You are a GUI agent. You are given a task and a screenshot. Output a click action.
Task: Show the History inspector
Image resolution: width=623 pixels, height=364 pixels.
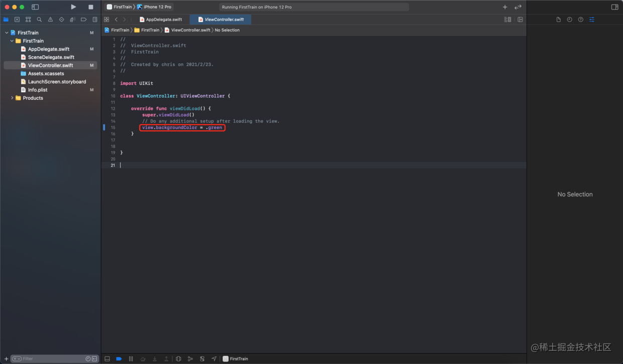569,20
